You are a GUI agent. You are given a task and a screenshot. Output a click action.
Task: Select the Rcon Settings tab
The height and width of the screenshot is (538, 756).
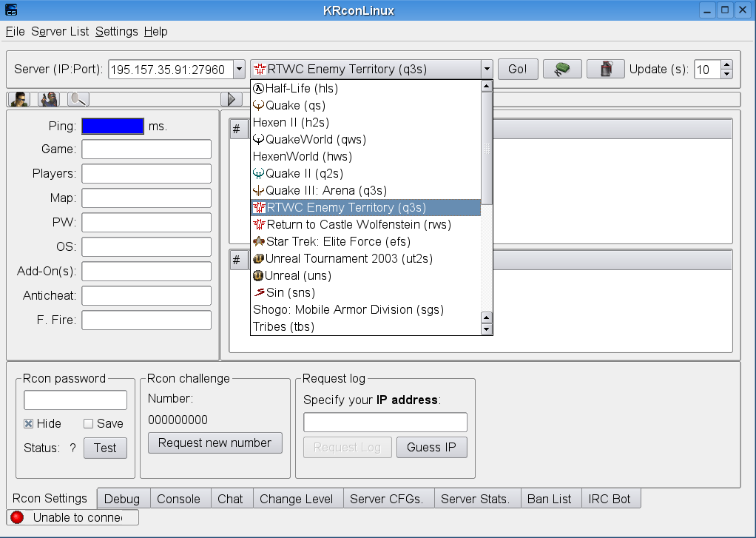[x=50, y=498]
